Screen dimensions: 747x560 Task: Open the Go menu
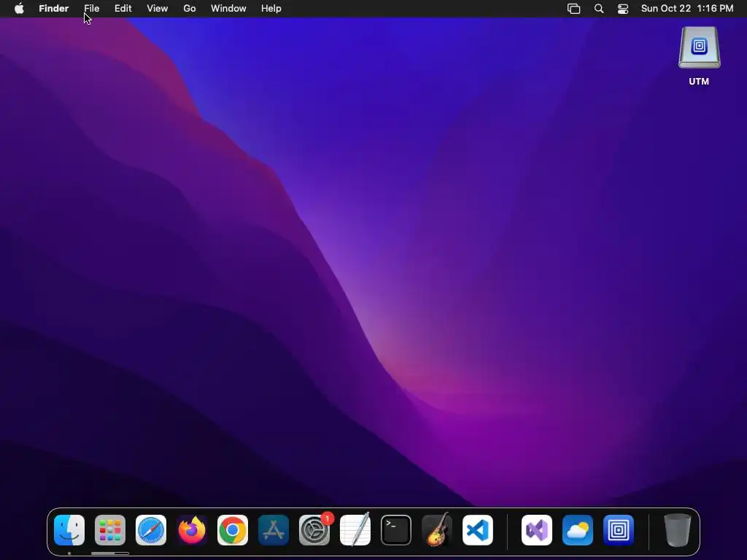(x=190, y=9)
